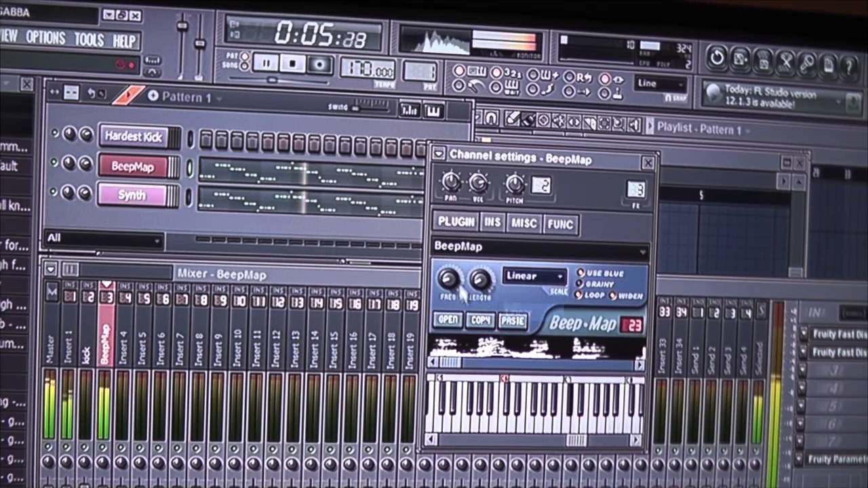Click the render audio file icon in the toolbar
This screenshot has height=488, width=868.
(x=763, y=62)
